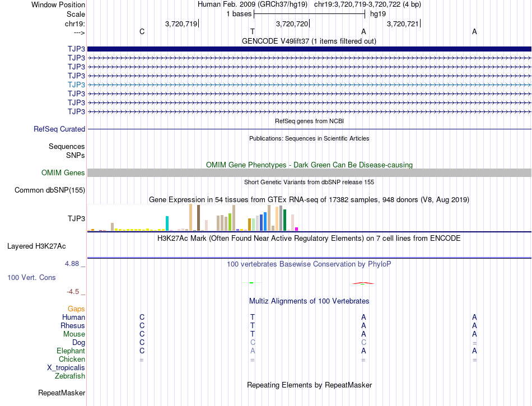Click the hg19 label beside the scale bar
This screenshot has height=406, width=532.
click(378, 14)
